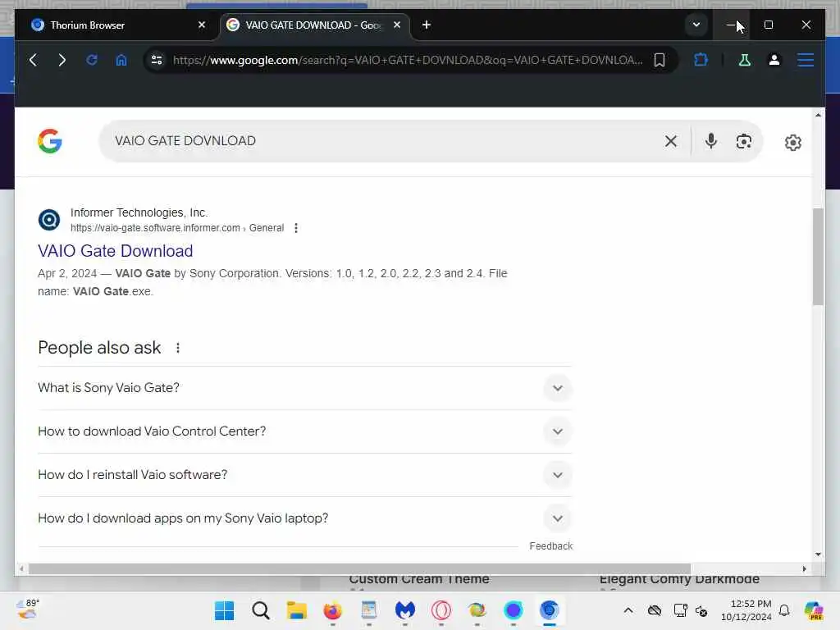The width and height of the screenshot is (840, 630).
Task: Open the tab search dropdown
Action: (x=696, y=25)
